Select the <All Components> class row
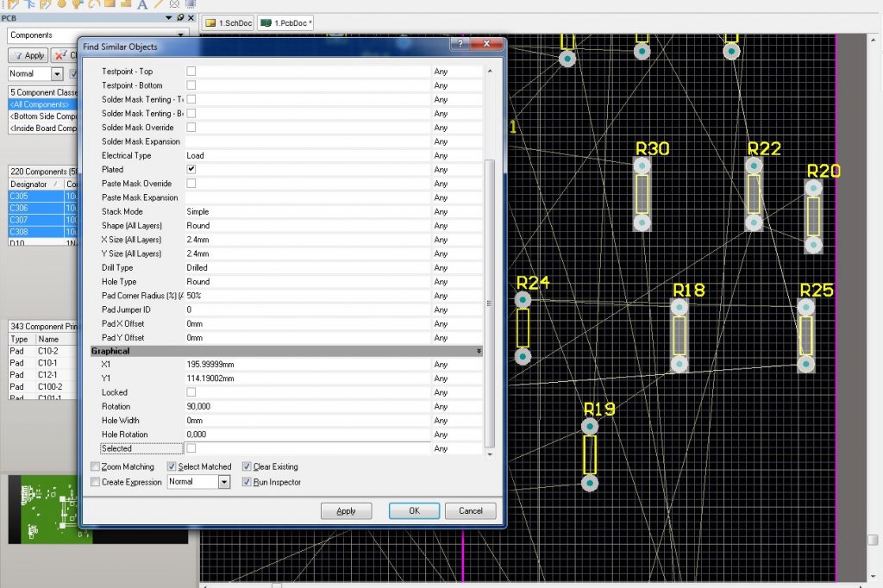Viewport: 883px width, 588px height. [x=42, y=104]
